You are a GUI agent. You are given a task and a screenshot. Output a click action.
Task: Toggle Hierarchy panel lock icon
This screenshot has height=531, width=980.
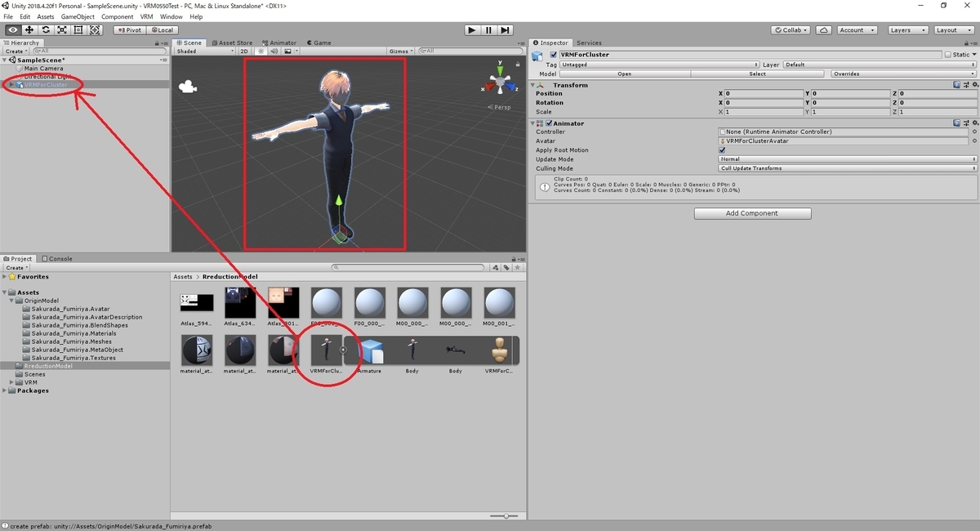pos(157,42)
